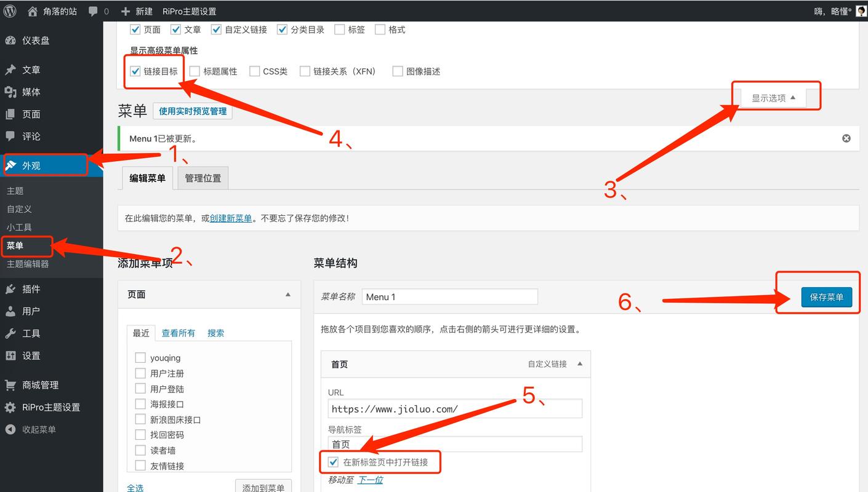This screenshot has width=868, height=492.
Task: Check the 标签 screen option
Action: [x=339, y=30]
